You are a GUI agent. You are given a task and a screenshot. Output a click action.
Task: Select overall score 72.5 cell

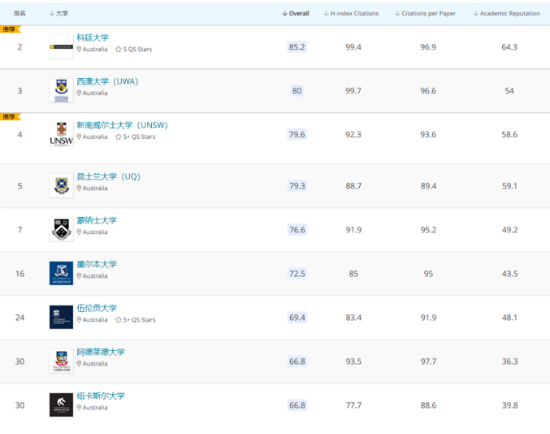297,274
